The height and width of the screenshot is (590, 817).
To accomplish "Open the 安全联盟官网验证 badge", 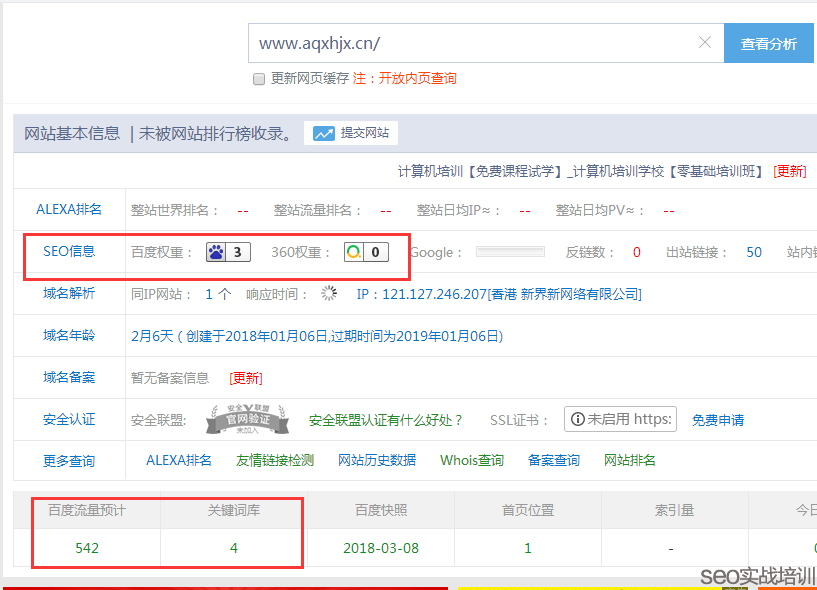I will [x=245, y=420].
